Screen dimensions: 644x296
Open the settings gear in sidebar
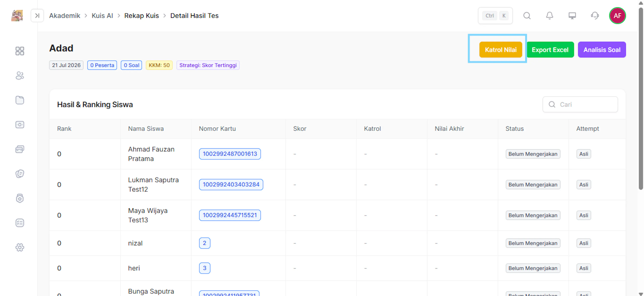(20, 247)
